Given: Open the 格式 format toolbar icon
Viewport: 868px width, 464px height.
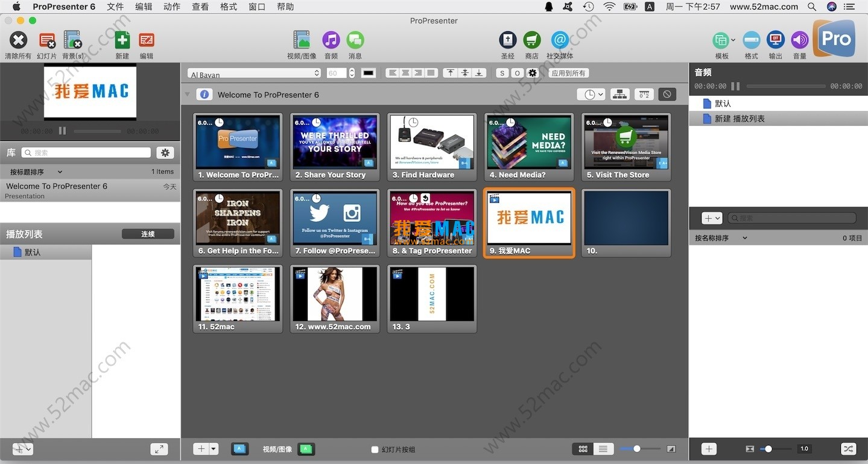Looking at the screenshot, I should (752, 40).
